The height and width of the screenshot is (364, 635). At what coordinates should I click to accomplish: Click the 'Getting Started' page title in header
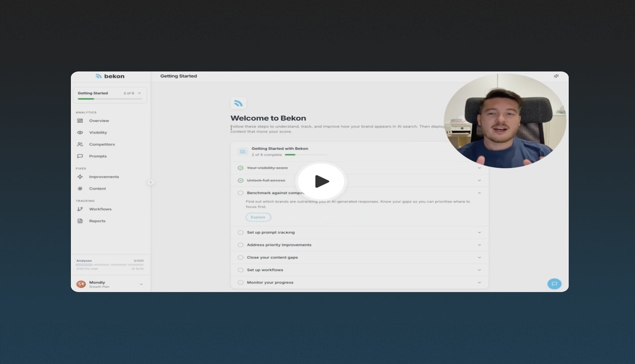click(x=178, y=76)
